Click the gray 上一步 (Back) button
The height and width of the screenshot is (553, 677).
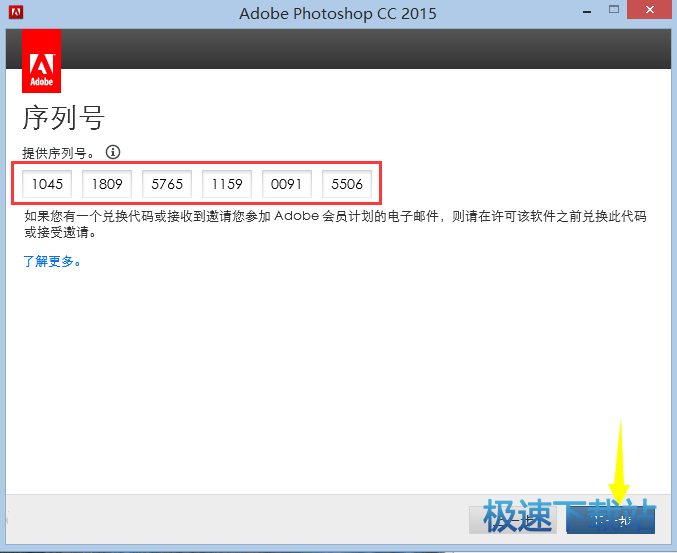coord(512,520)
